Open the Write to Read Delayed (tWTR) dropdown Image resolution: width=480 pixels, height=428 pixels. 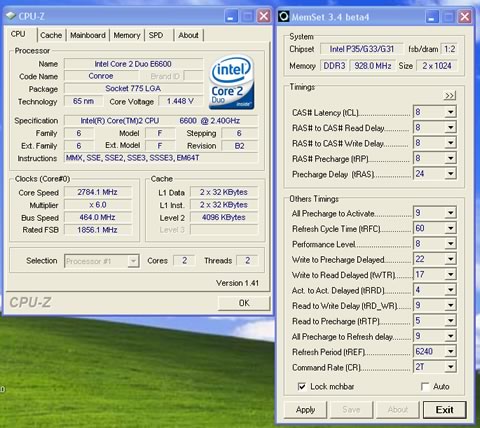point(450,274)
